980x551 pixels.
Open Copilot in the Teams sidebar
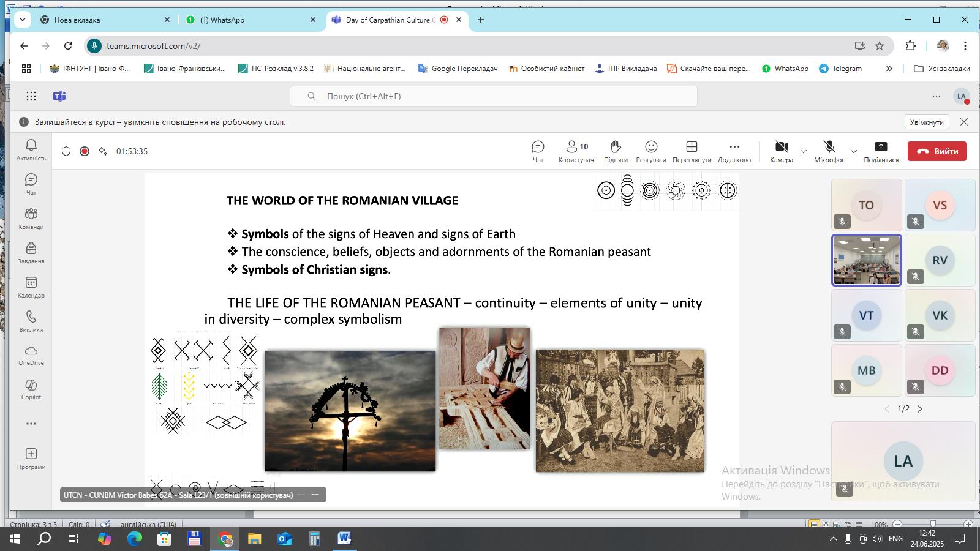tap(31, 389)
